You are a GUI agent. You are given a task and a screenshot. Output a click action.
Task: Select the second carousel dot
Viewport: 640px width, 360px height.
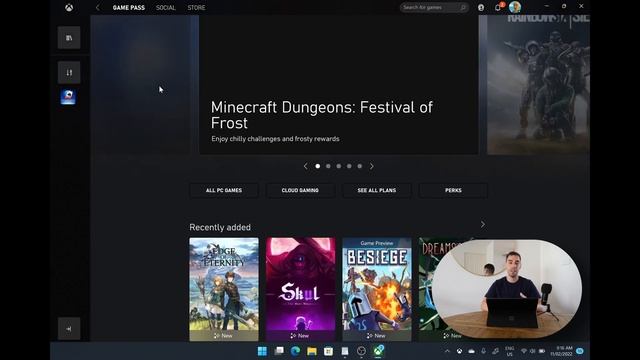(x=328, y=166)
